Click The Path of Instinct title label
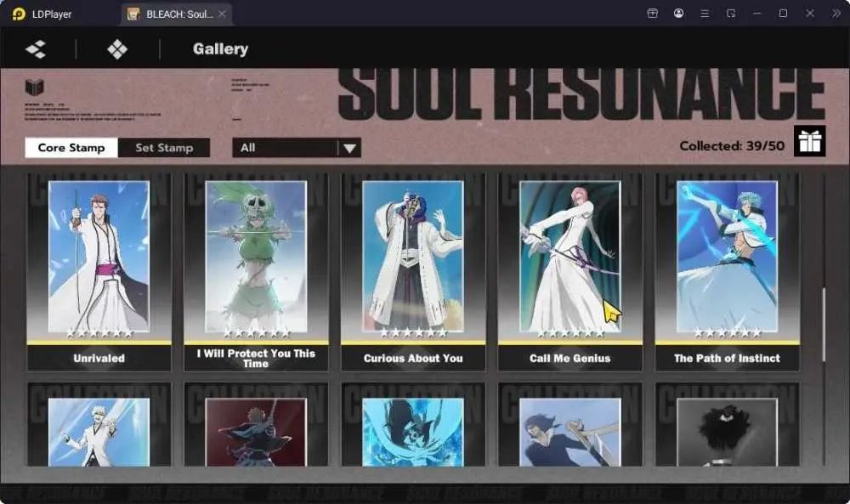Image resolution: width=850 pixels, height=504 pixels. click(728, 358)
